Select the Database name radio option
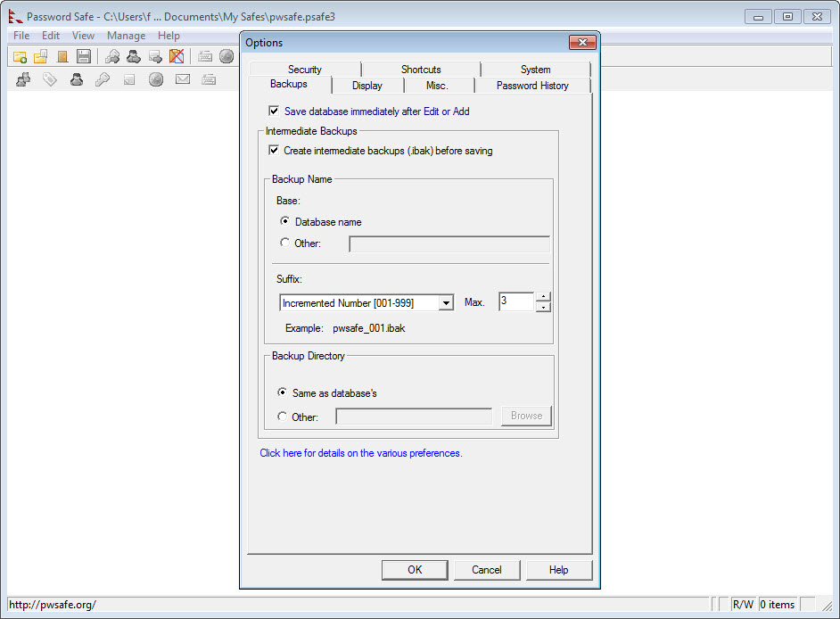840x619 pixels. tap(284, 221)
